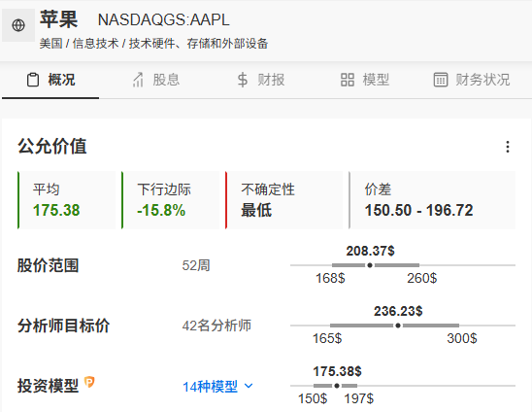
Task: Click the chevron arrow next to 14种模型
Action: [249, 386]
